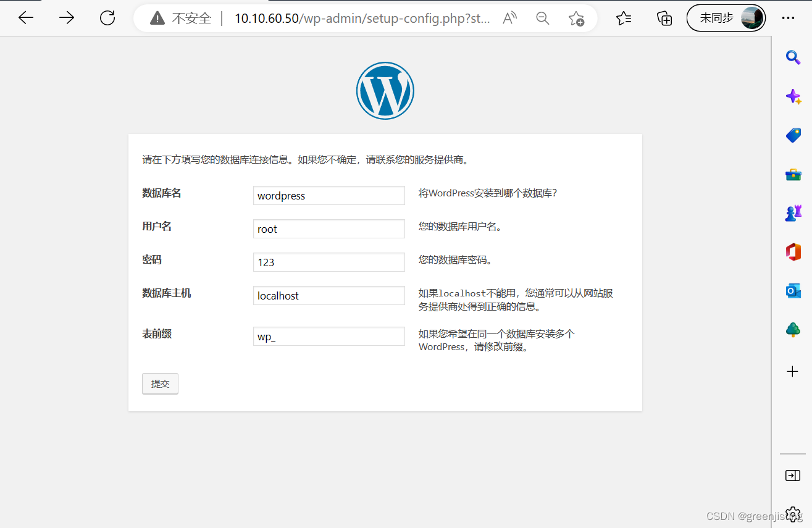
Task: Hide the sidebar panel
Action: click(793, 476)
